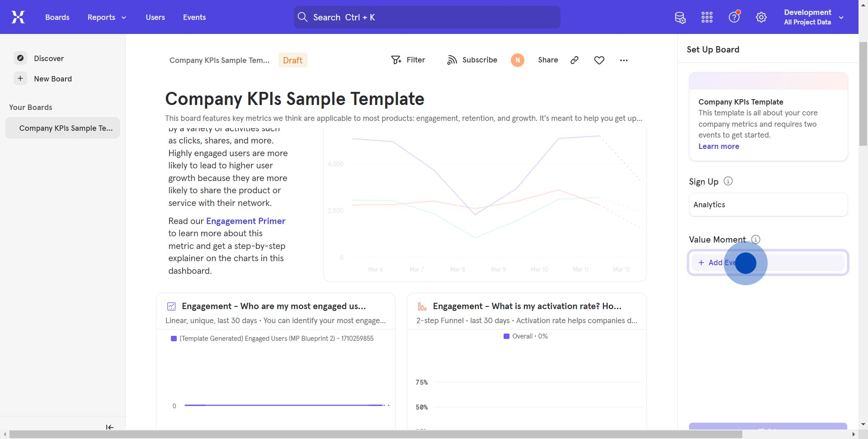Favorite the board with heart icon
This screenshot has width=868, height=439.
tap(599, 60)
